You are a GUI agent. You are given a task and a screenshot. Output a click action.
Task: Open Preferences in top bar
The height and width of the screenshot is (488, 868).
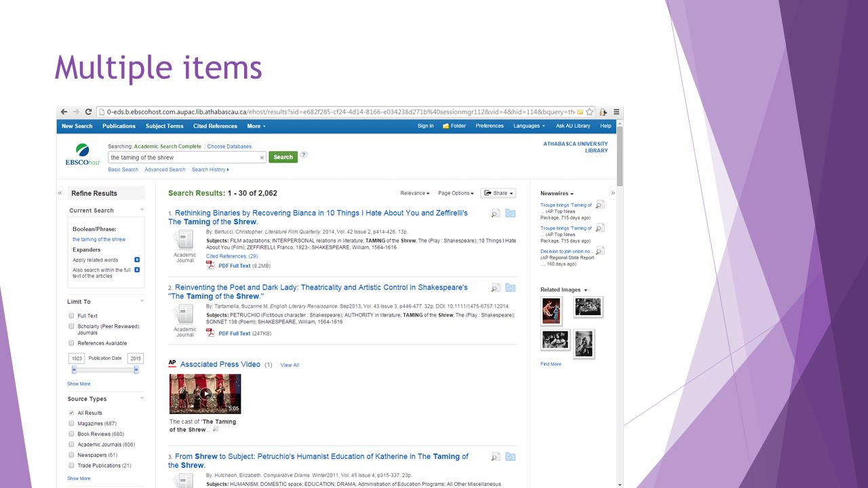click(x=490, y=126)
